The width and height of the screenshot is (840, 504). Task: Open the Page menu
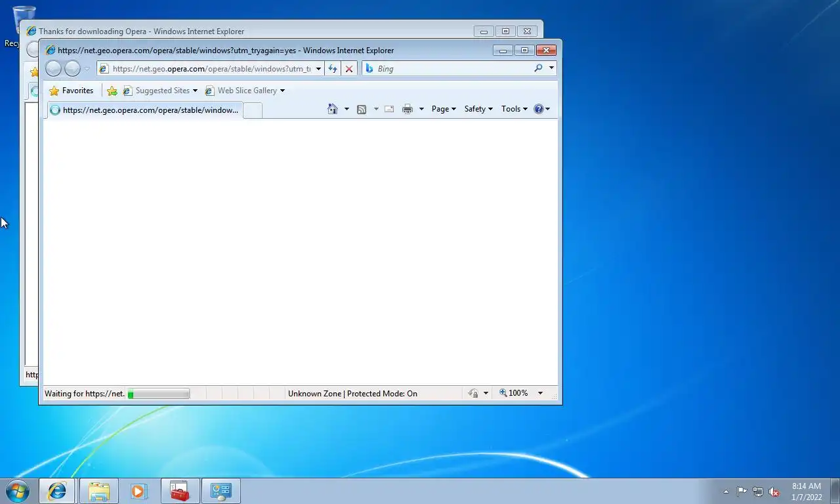(444, 109)
